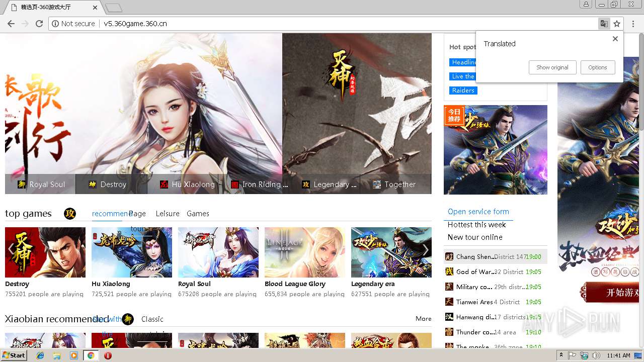
Task: Open new tab button
Action: pyautogui.click(x=114, y=8)
